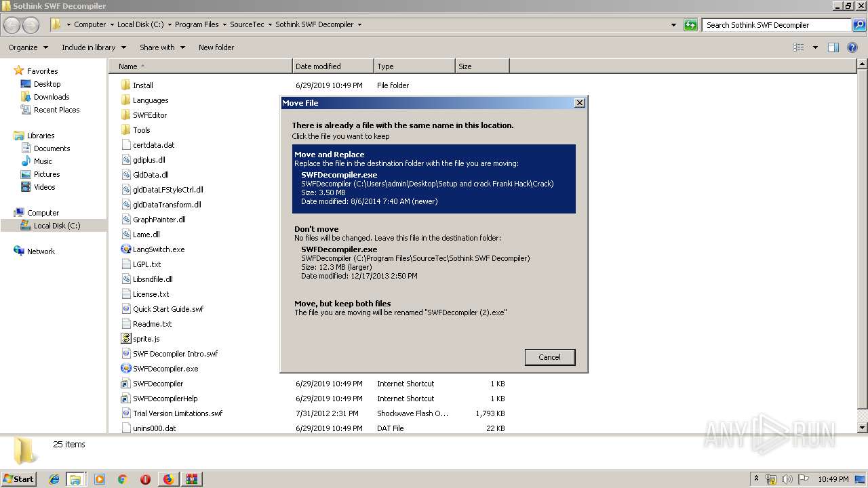Choose Move, but keep both files

pyautogui.click(x=433, y=308)
